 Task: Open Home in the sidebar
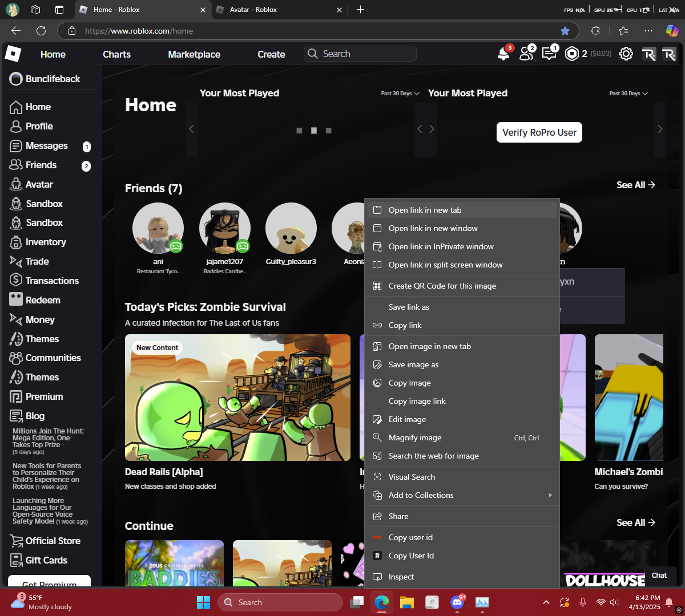click(31, 107)
